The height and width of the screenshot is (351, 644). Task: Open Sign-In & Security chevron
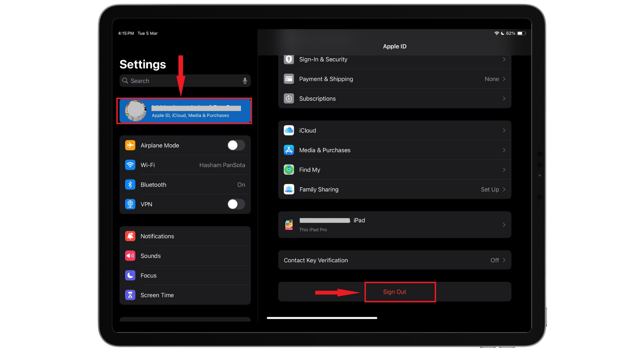[504, 59]
